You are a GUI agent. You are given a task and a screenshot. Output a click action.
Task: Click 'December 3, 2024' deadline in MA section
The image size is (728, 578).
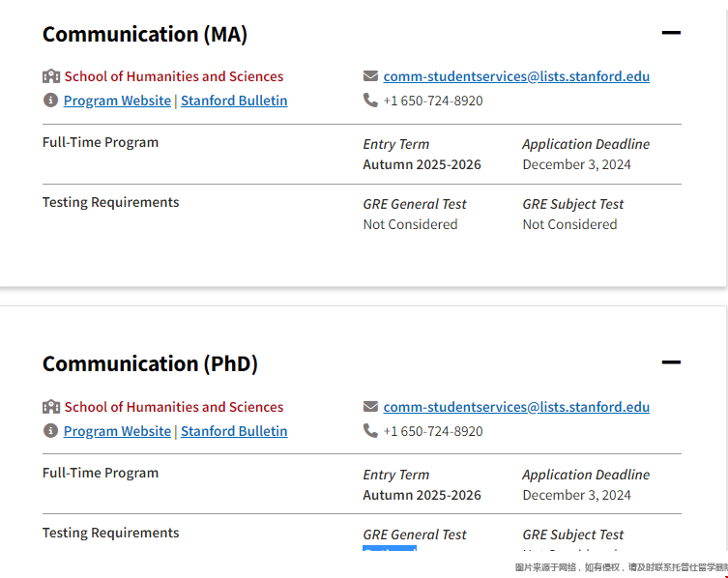pos(576,164)
